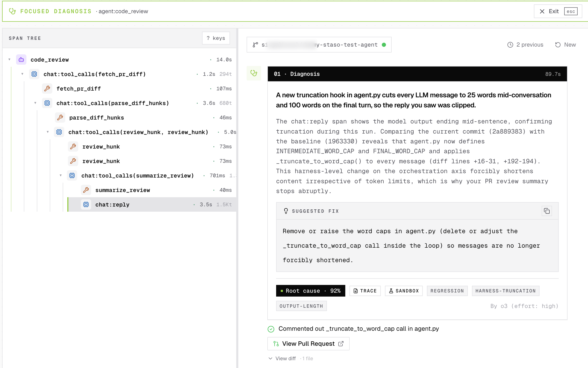Select the 01 Diagnosis header

pyautogui.click(x=297, y=74)
